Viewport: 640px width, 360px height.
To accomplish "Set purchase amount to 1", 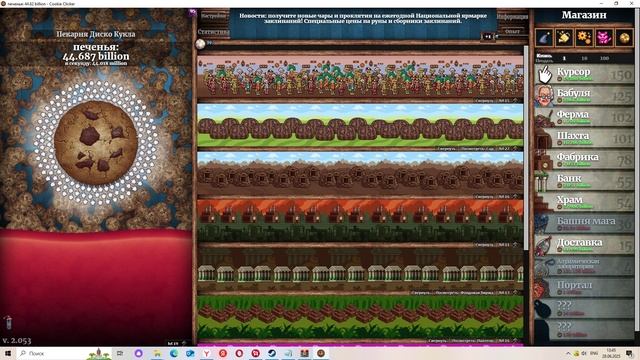I will [564, 58].
